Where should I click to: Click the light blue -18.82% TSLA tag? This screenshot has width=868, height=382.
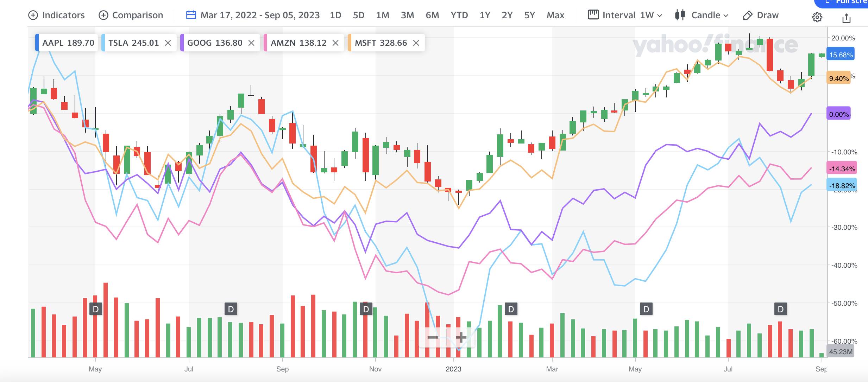pyautogui.click(x=841, y=186)
